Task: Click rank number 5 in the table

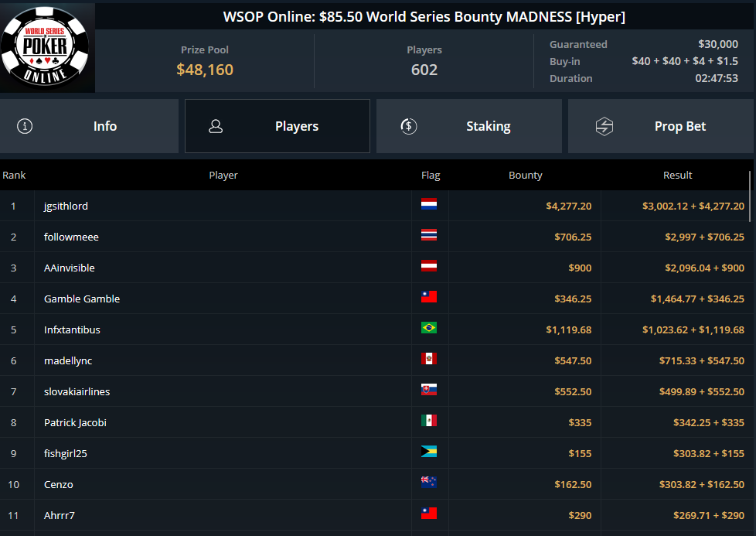Action: coord(13,329)
